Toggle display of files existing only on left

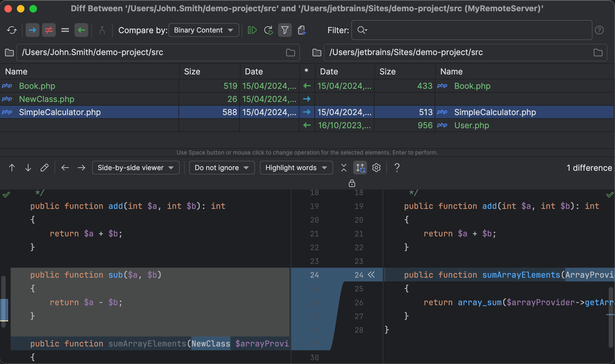coord(33,30)
